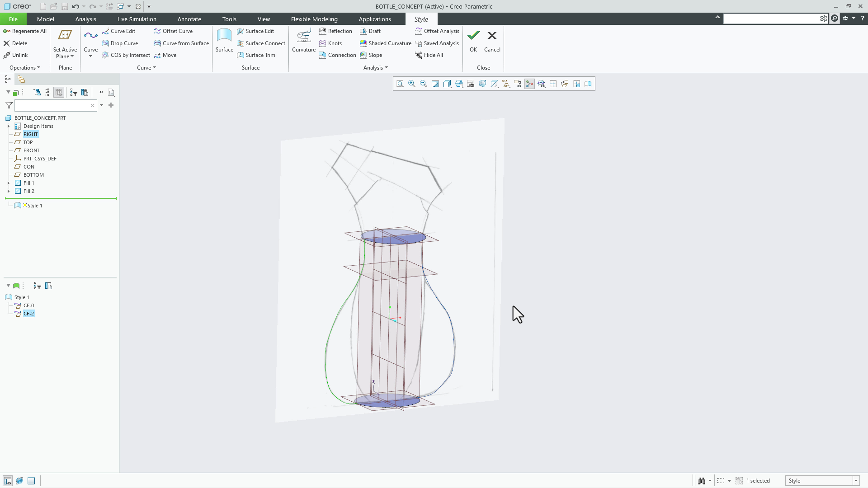Select CF-0 curve in Style tree
868x488 pixels.
coord(28,306)
